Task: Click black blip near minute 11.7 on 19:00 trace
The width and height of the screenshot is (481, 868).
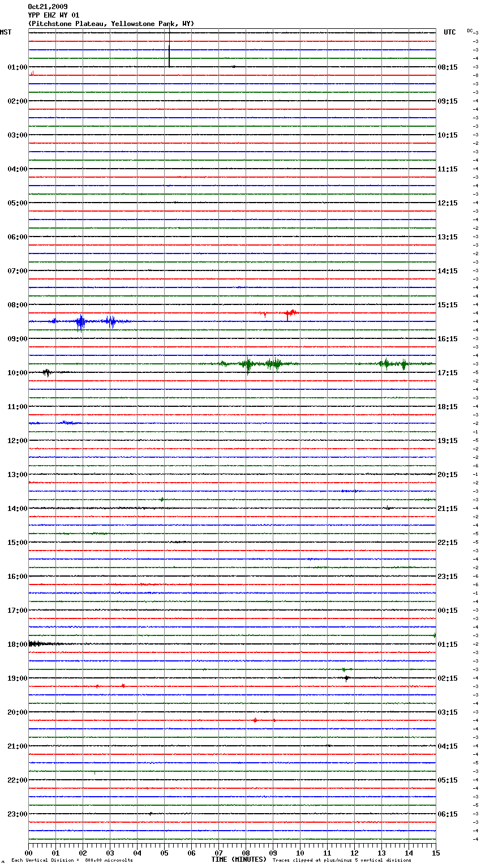Action: tap(347, 677)
